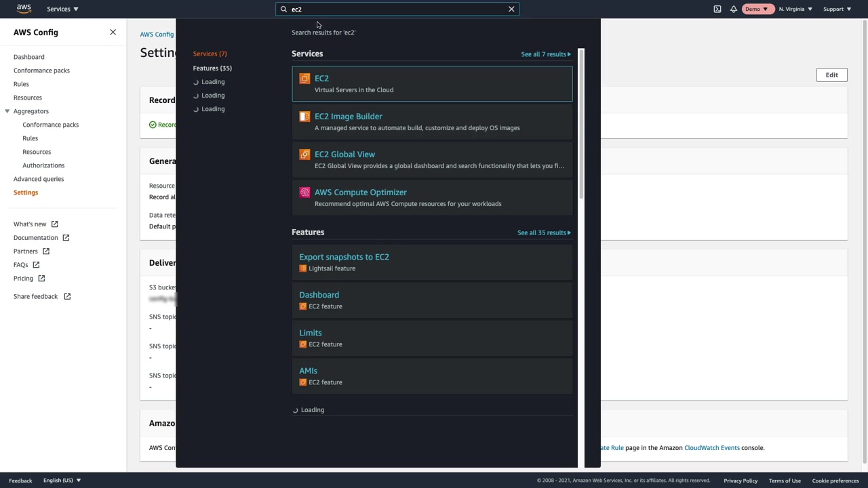The image size is (868, 488).
Task: Open Terms of Use in the footer
Action: click(785, 481)
